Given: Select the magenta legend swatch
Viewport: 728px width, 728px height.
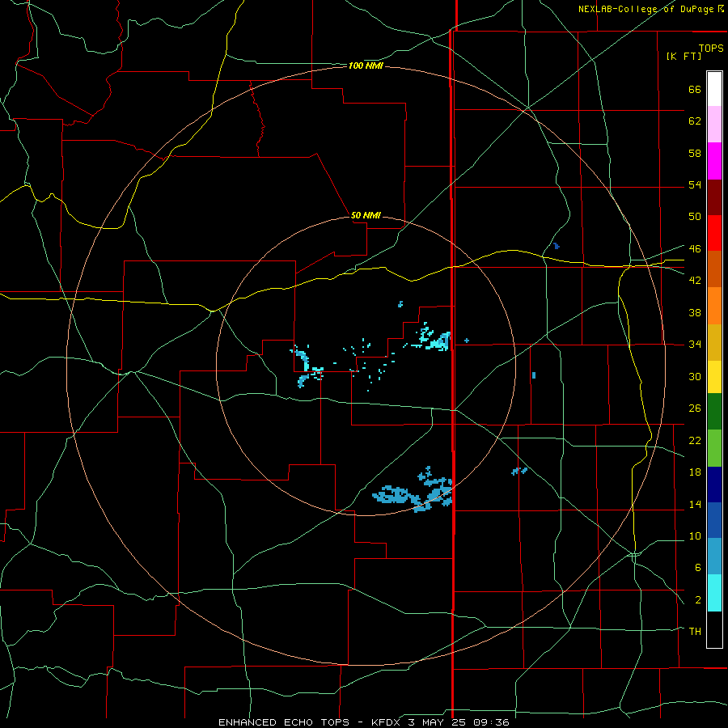Looking at the screenshot, I should [714, 161].
